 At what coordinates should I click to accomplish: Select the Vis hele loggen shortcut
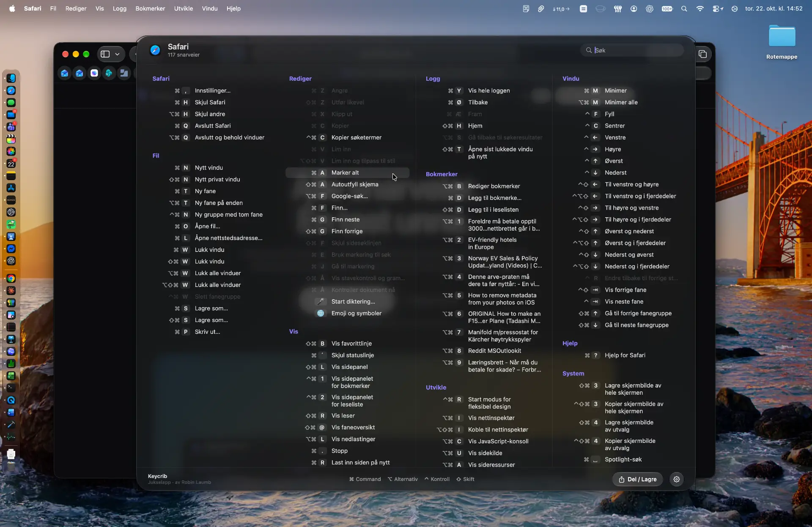click(x=484, y=90)
